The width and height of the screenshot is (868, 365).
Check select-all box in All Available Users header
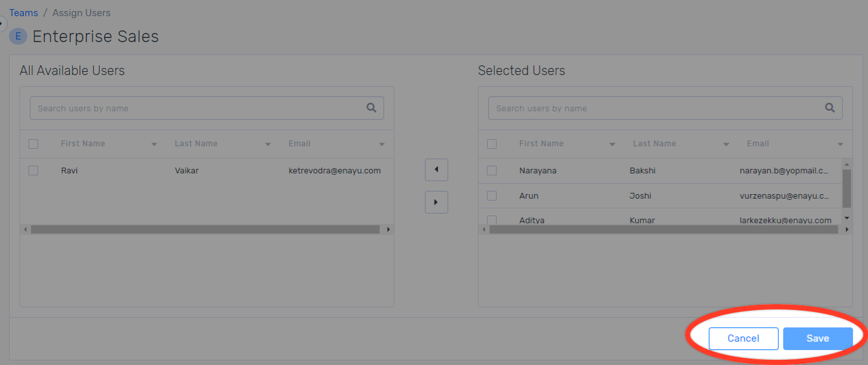pyautogui.click(x=34, y=144)
